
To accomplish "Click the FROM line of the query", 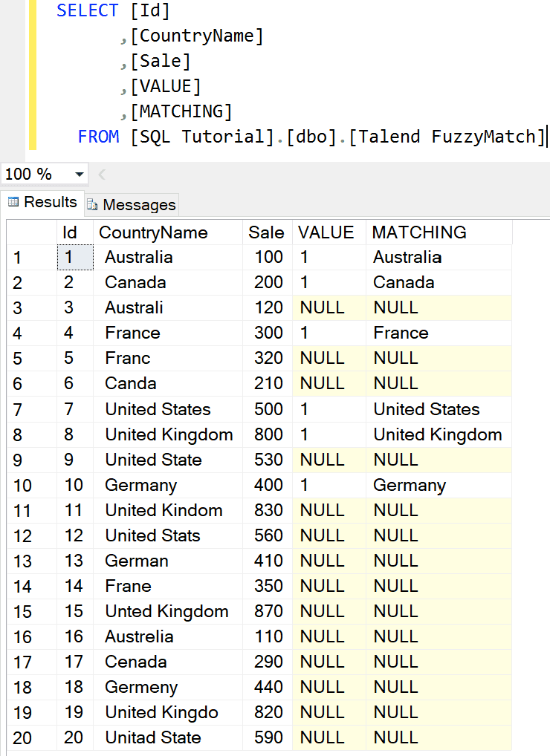I will (x=99, y=137).
